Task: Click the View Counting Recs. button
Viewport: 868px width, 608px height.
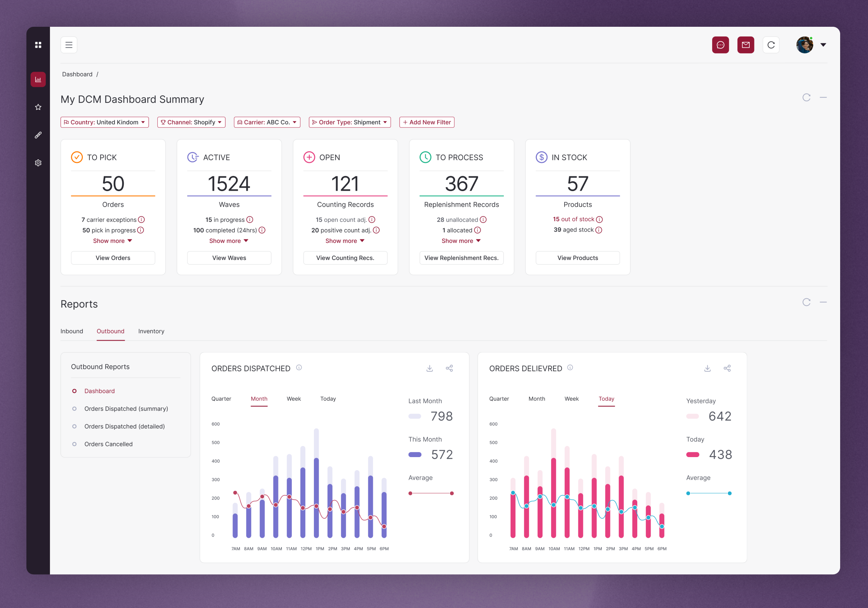Action: tap(345, 258)
